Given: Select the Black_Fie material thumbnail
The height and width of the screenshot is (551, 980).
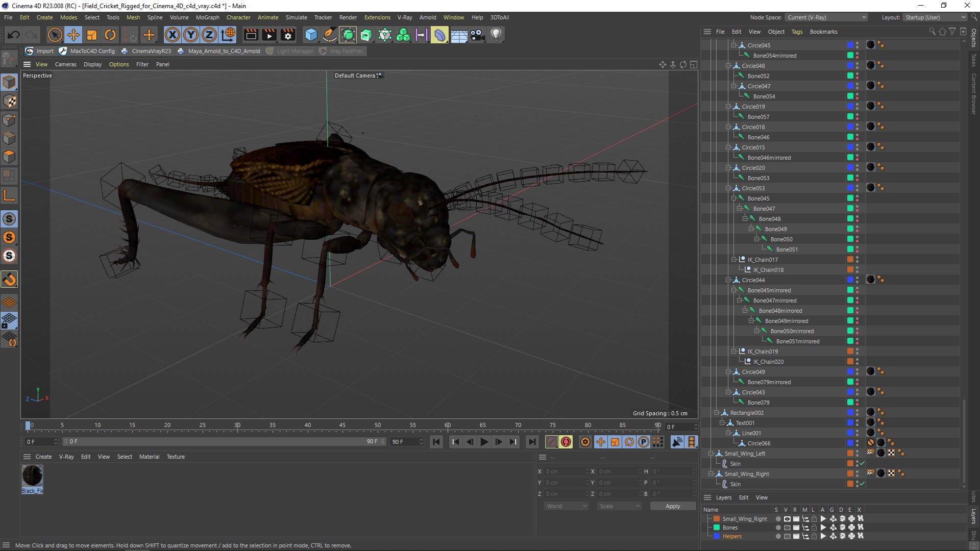Looking at the screenshot, I should (x=32, y=475).
